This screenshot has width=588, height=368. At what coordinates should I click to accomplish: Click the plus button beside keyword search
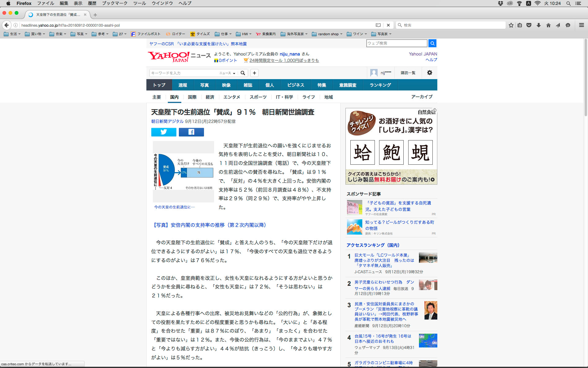click(x=254, y=73)
